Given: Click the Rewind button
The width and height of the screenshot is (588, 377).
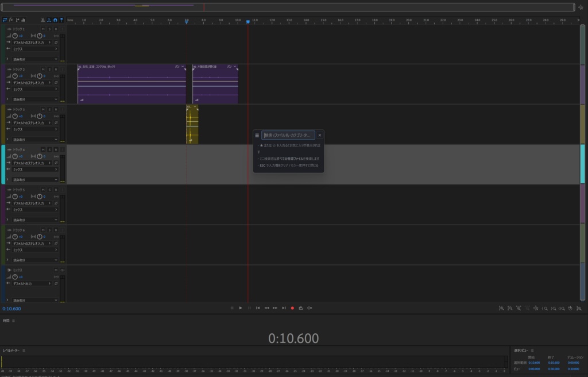Looking at the screenshot, I should pyautogui.click(x=266, y=308).
